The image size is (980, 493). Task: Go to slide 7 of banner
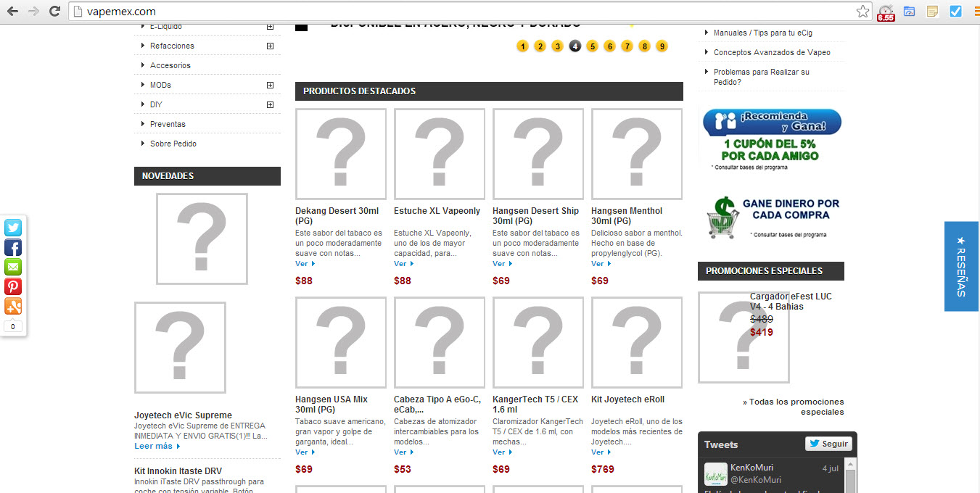(x=627, y=46)
